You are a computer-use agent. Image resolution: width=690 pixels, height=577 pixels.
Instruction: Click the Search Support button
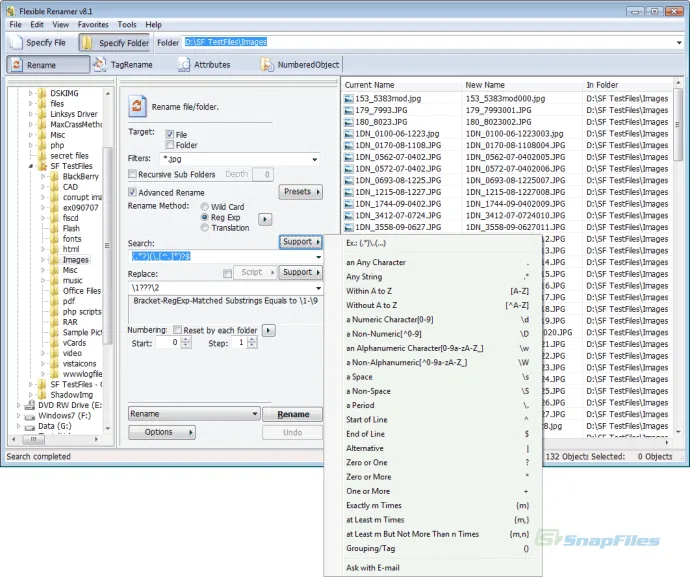pos(301,242)
